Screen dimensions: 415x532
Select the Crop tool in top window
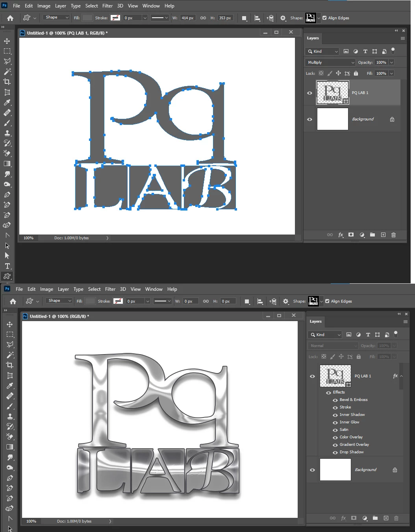(x=7, y=82)
